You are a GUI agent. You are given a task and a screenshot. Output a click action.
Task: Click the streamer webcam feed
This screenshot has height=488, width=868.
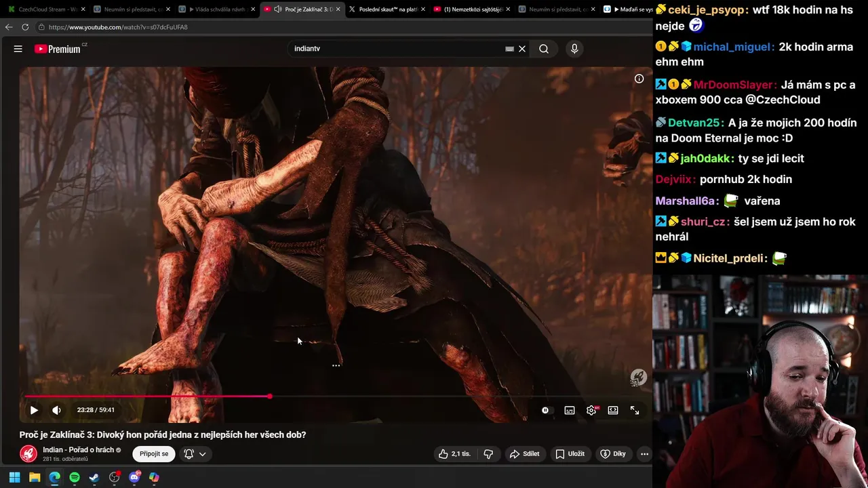760,382
